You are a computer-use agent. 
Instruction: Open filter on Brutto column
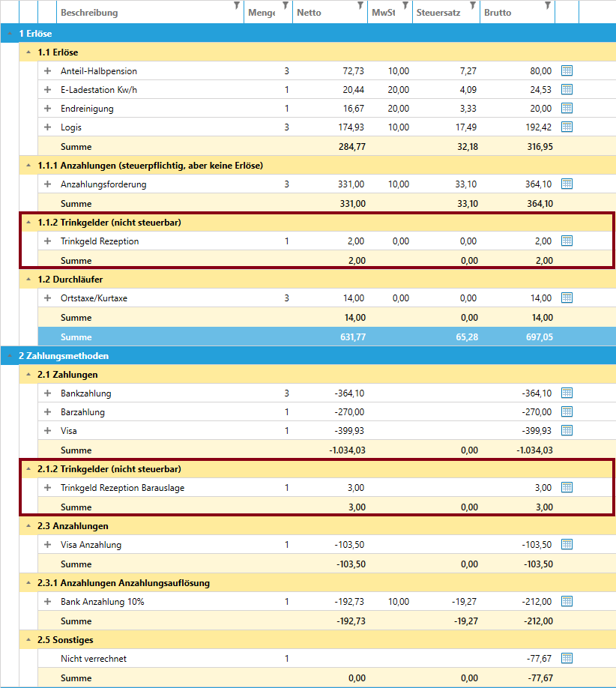pyautogui.click(x=548, y=6)
